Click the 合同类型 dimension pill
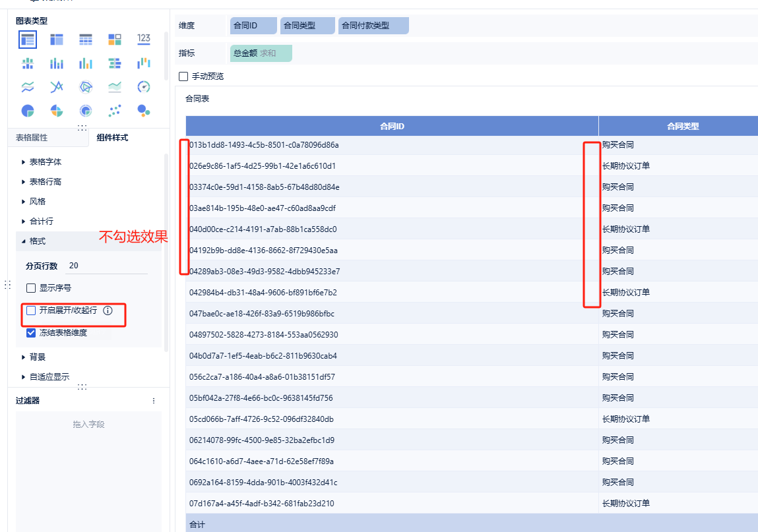This screenshot has height=532, width=758. (307, 26)
